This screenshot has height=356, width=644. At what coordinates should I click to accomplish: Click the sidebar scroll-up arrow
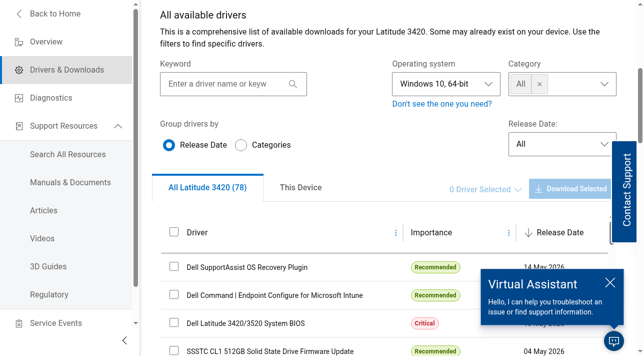click(135, 4)
